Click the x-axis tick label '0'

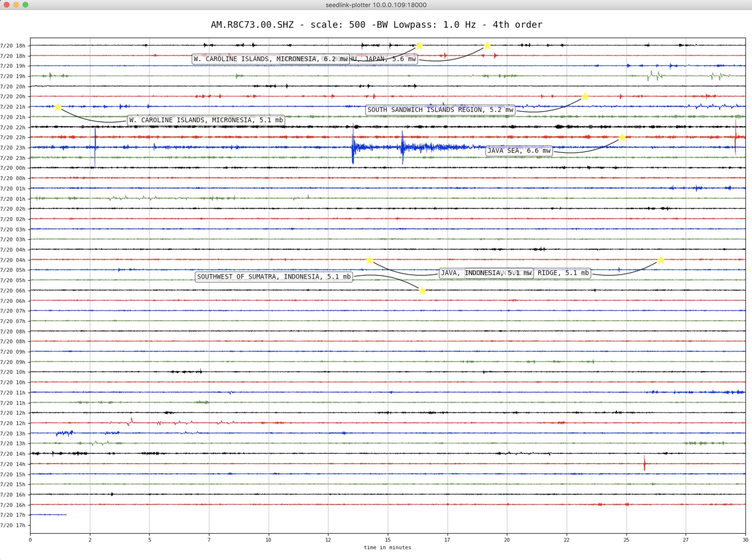click(x=30, y=540)
